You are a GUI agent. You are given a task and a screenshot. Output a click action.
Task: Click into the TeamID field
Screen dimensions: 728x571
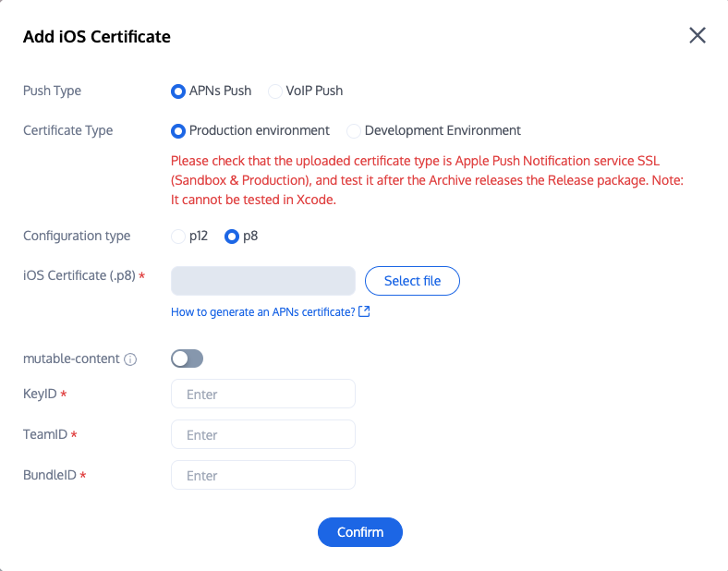(263, 435)
